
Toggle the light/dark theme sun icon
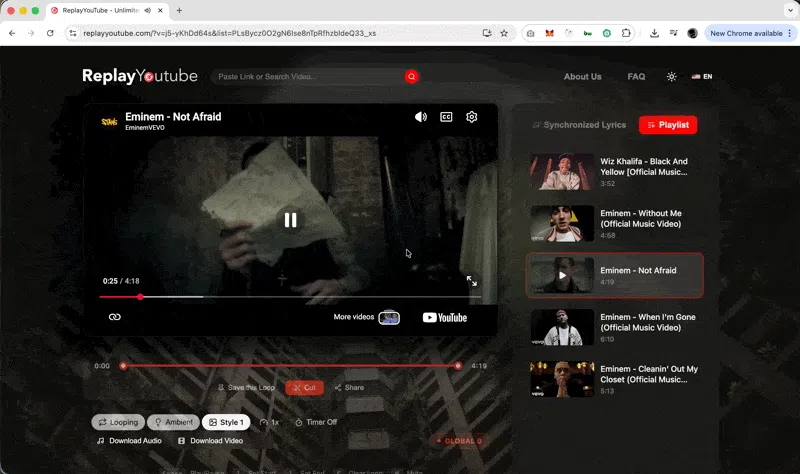pyautogui.click(x=671, y=77)
